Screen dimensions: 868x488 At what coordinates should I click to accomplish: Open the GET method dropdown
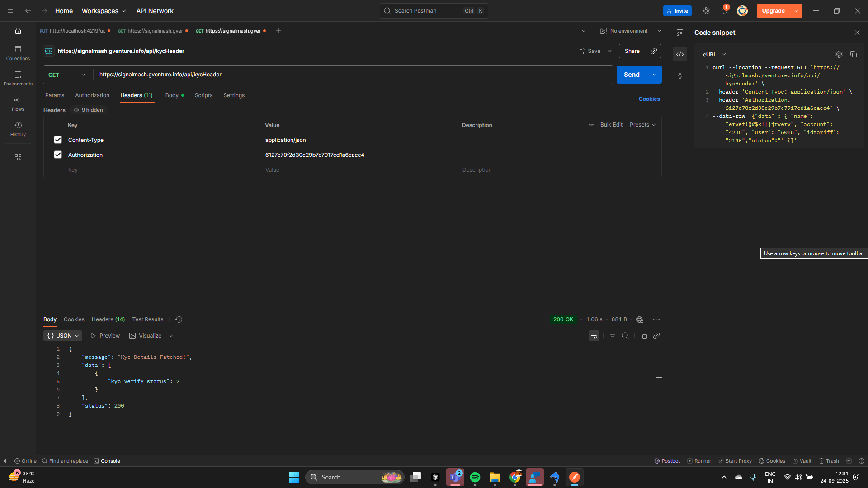point(67,75)
